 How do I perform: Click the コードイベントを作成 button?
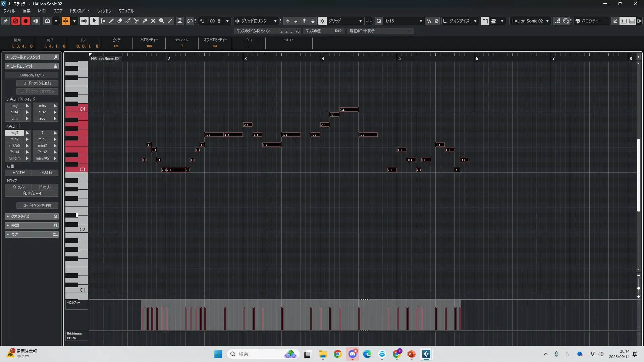point(37,205)
